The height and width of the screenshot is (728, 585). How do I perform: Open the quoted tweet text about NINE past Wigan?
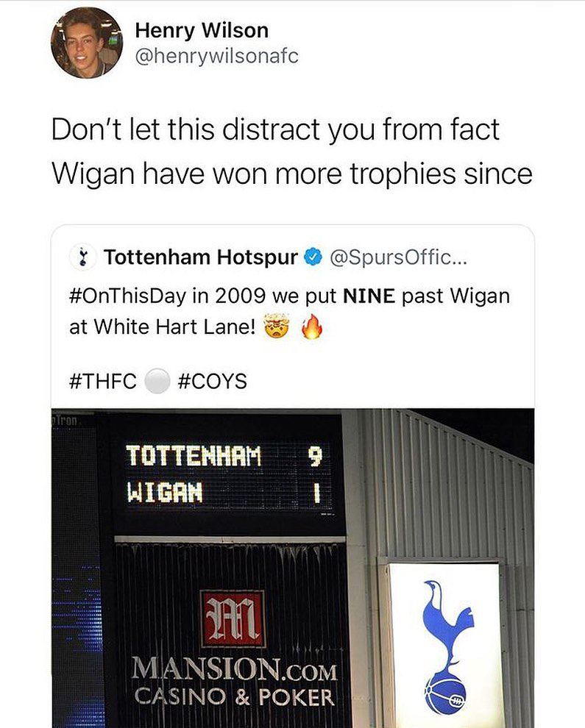pos(289,311)
